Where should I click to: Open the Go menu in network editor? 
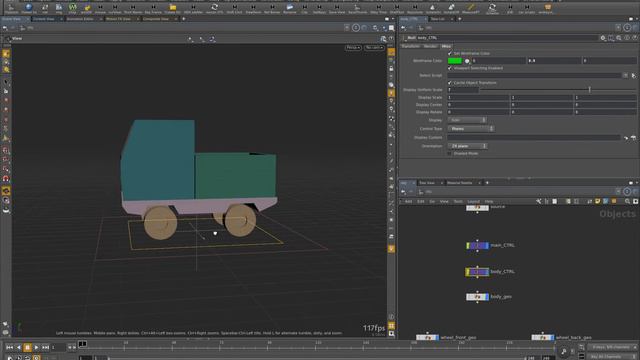click(x=432, y=202)
